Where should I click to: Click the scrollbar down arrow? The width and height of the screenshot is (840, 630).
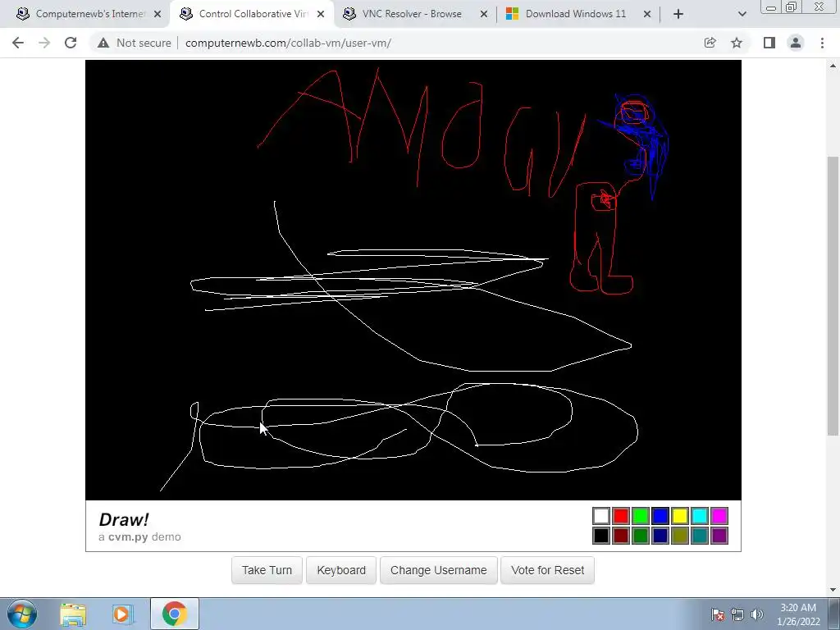[x=833, y=590]
